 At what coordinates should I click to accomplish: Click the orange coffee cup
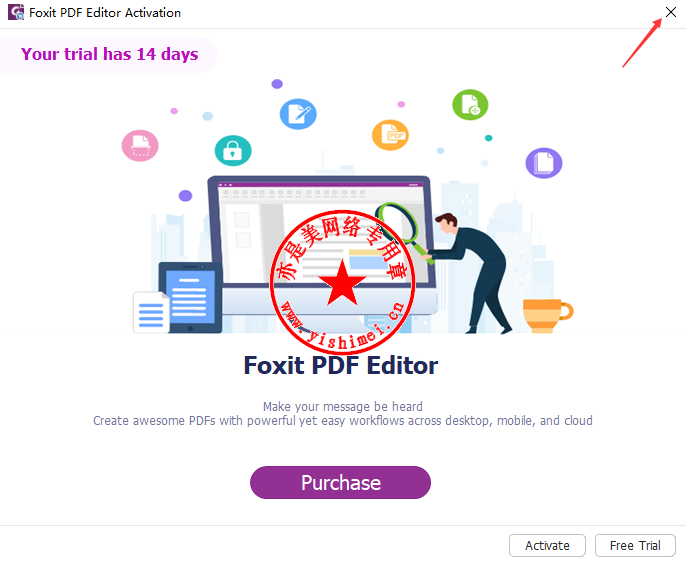(x=548, y=315)
